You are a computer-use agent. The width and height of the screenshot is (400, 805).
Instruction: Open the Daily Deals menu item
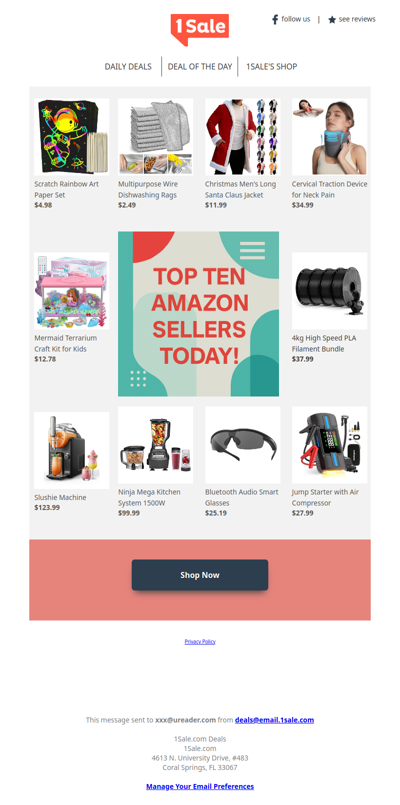click(x=128, y=67)
